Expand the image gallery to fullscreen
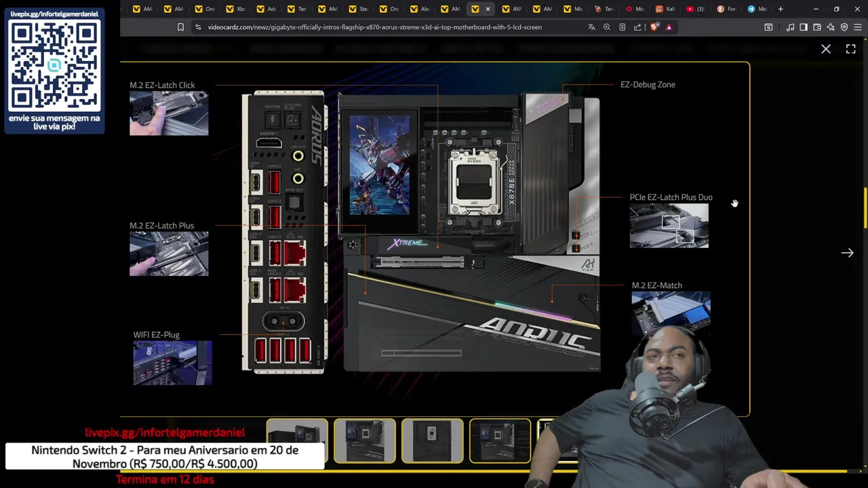 851,49
